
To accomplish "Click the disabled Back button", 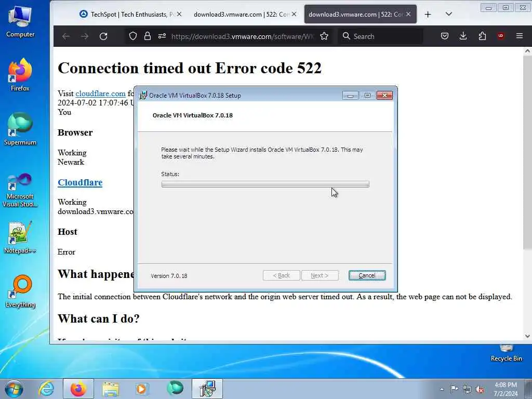I will 281,275.
